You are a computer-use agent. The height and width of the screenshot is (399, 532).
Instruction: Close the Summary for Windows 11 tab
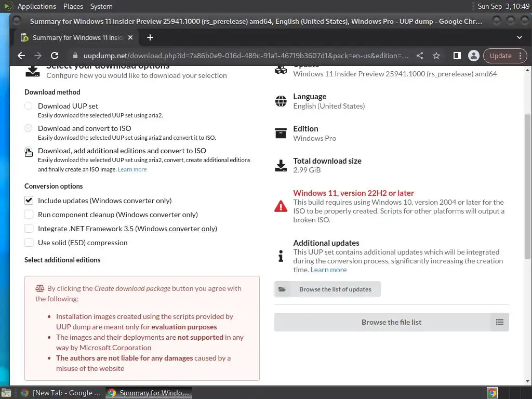(x=130, y=37)
